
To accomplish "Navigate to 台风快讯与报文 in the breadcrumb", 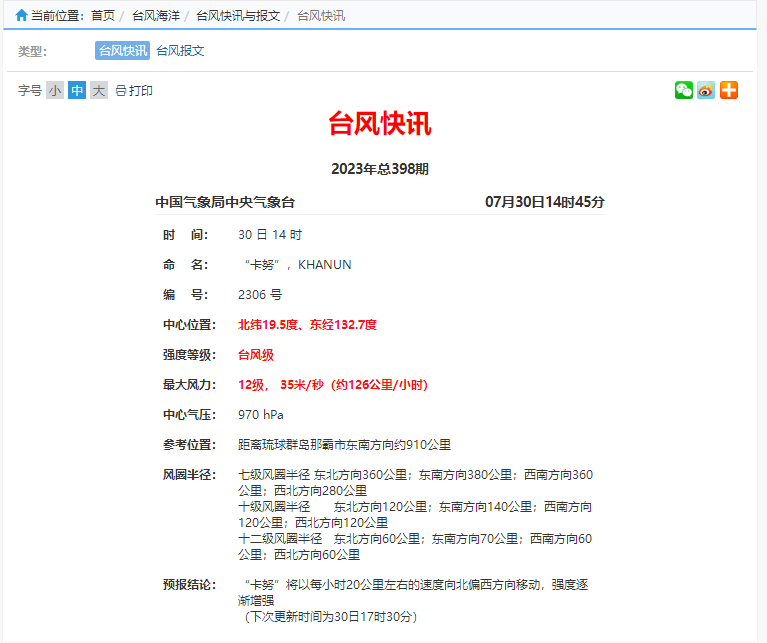I will click(x=238, y=16).
